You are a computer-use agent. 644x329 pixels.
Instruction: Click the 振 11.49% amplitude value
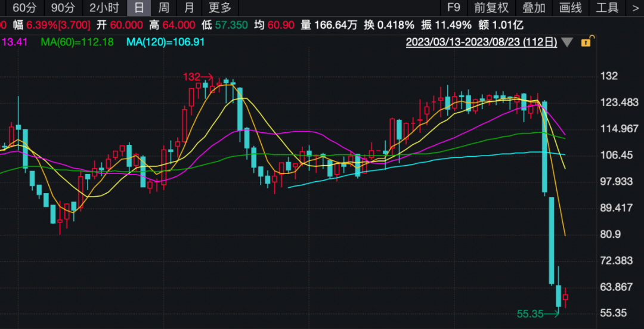(x=447, y=25)
